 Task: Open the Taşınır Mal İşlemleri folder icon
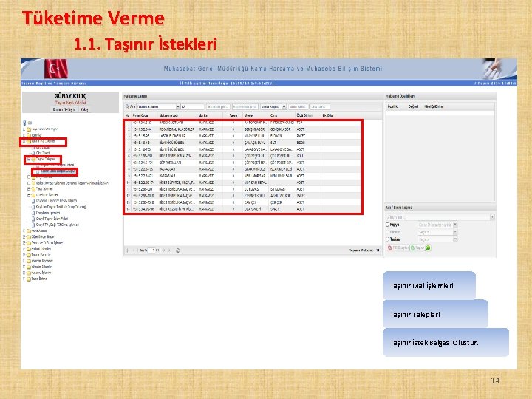[29, 141]
